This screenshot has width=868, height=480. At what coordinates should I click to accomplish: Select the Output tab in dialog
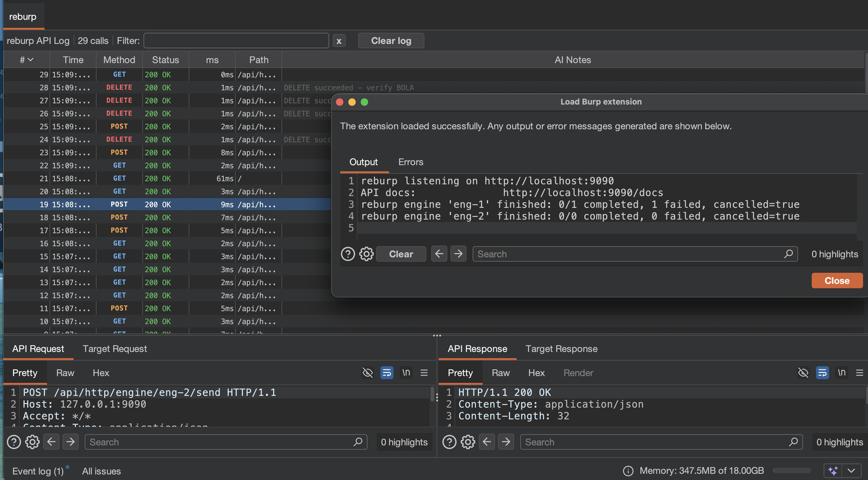click(x=363, y=162)
